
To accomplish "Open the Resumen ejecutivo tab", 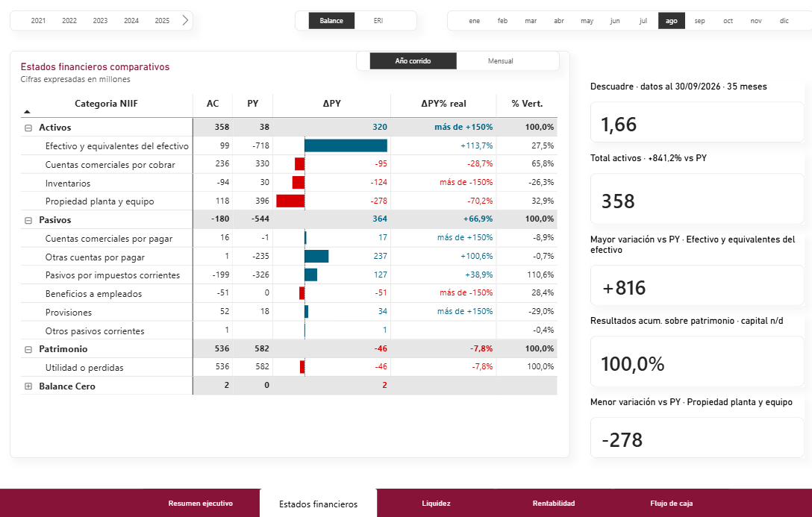I will pyautogui.click(x=201, y=503).
